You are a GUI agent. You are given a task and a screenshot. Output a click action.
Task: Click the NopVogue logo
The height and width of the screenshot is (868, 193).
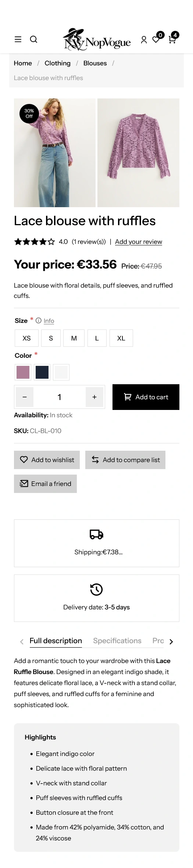(97, 39)
